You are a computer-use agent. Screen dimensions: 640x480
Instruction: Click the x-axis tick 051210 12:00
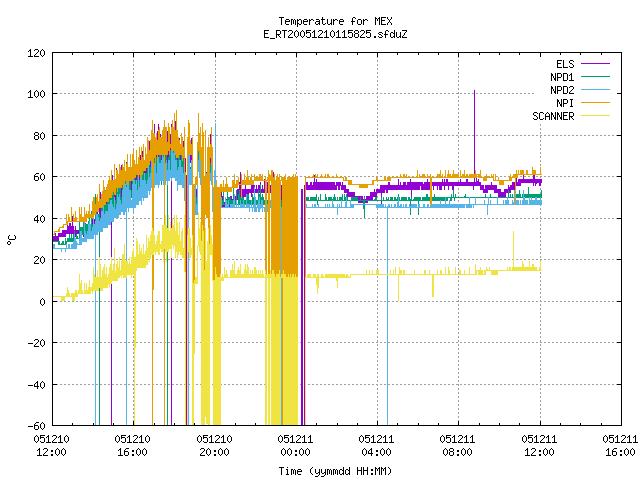[51, 446]
